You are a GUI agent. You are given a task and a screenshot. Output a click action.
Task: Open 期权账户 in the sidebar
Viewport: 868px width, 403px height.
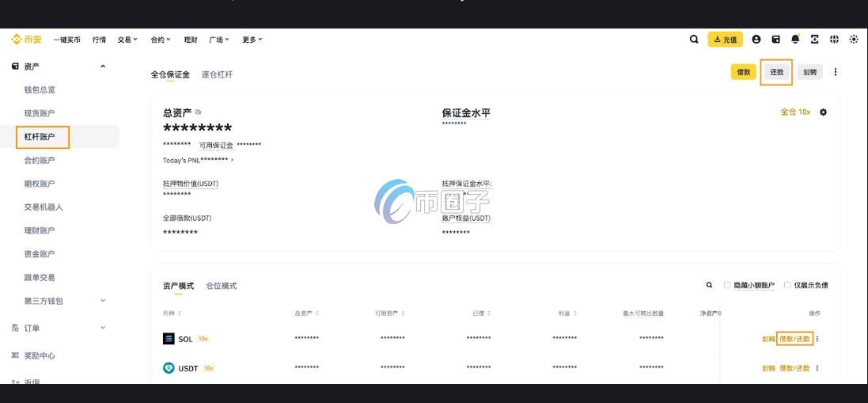[40, 184]
